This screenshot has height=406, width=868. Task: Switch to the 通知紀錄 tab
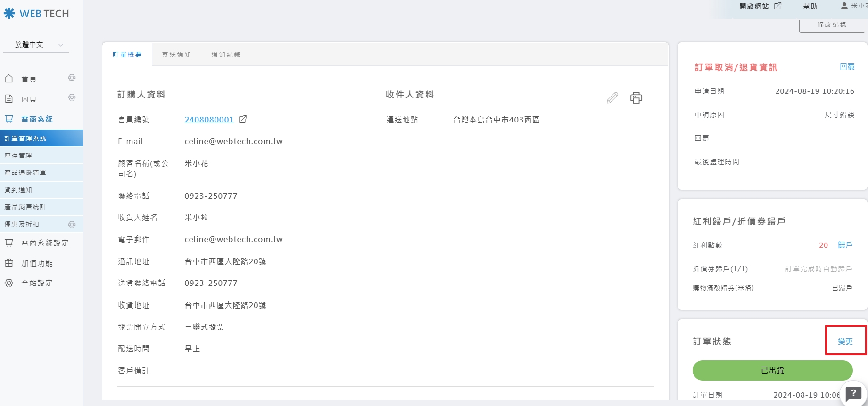click(x=226, y=55)
